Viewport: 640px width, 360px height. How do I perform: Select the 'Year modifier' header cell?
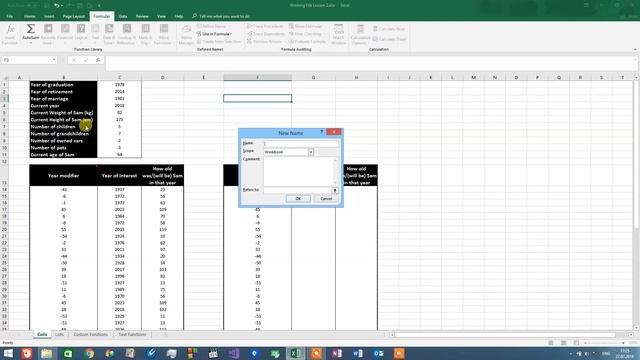[x=63, y=176]
